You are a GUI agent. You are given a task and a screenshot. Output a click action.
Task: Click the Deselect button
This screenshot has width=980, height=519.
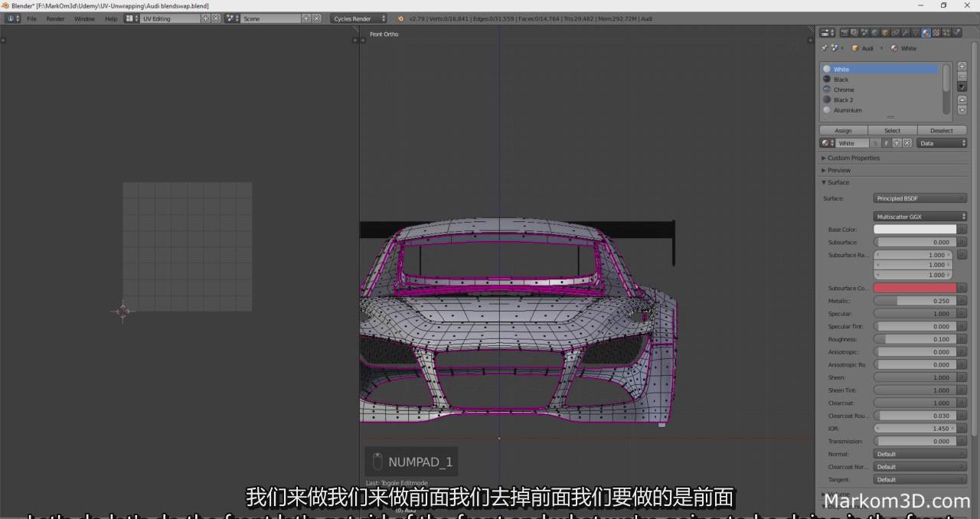(x=941, y=131)
